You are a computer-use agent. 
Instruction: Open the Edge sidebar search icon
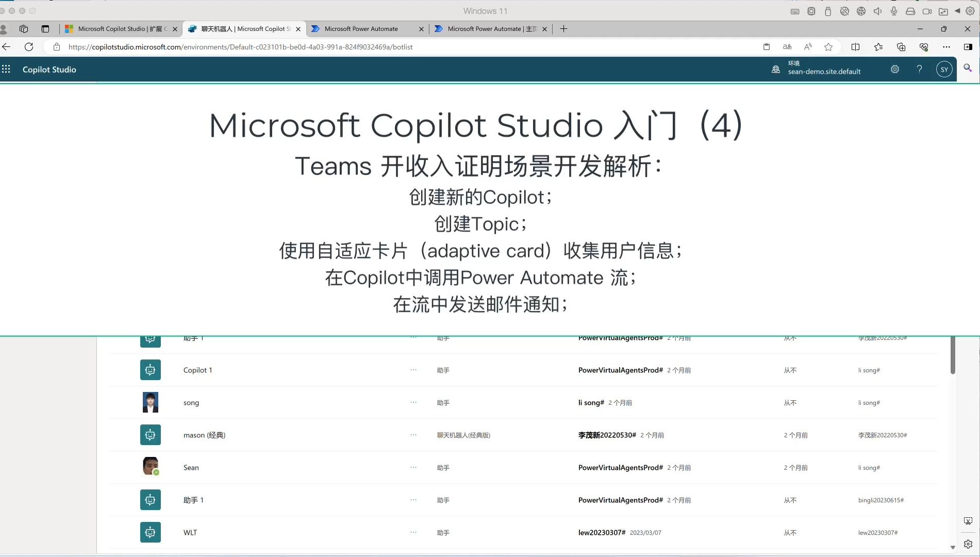[x=968, y=68]
